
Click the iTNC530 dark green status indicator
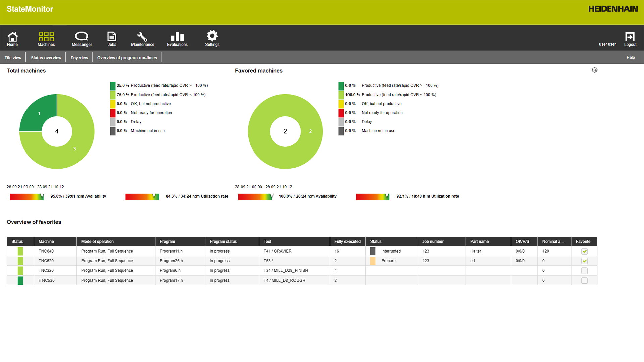[20, 280]
